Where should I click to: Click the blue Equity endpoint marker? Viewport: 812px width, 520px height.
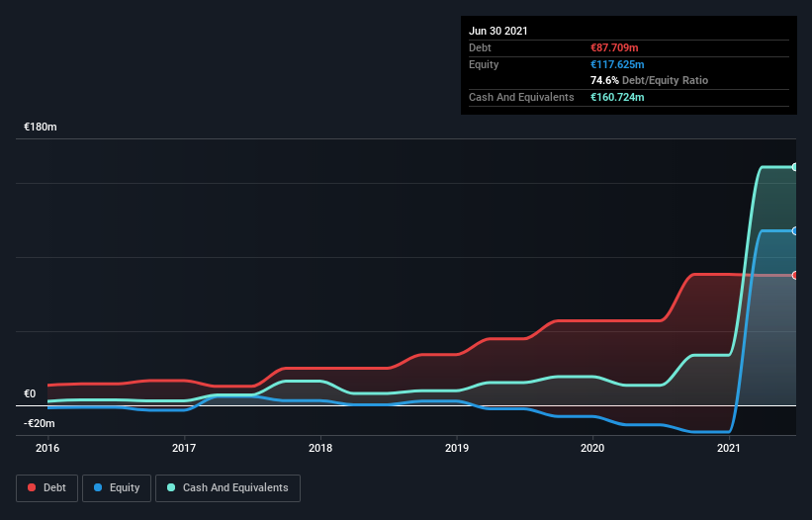(x=795, y=230)
